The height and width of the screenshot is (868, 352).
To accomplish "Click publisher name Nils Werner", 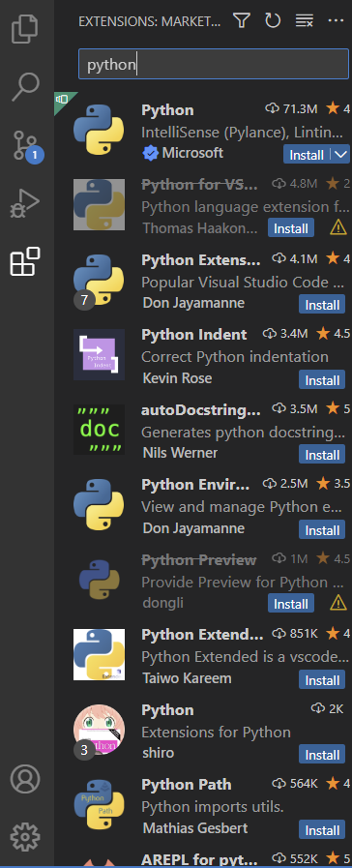I will [181, 453].
